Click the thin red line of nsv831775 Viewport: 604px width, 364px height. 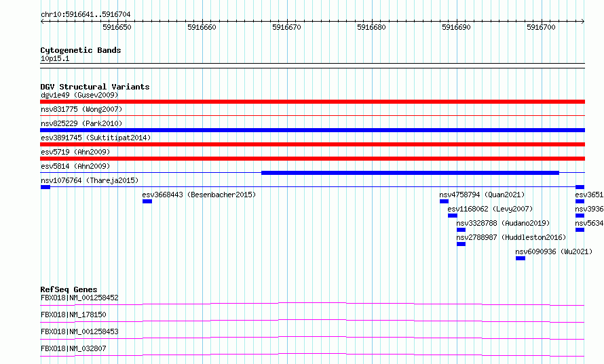[x=312, y=115]
